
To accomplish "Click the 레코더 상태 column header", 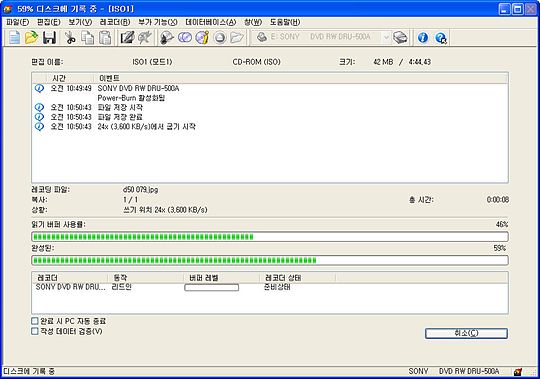I will point(298,278).
